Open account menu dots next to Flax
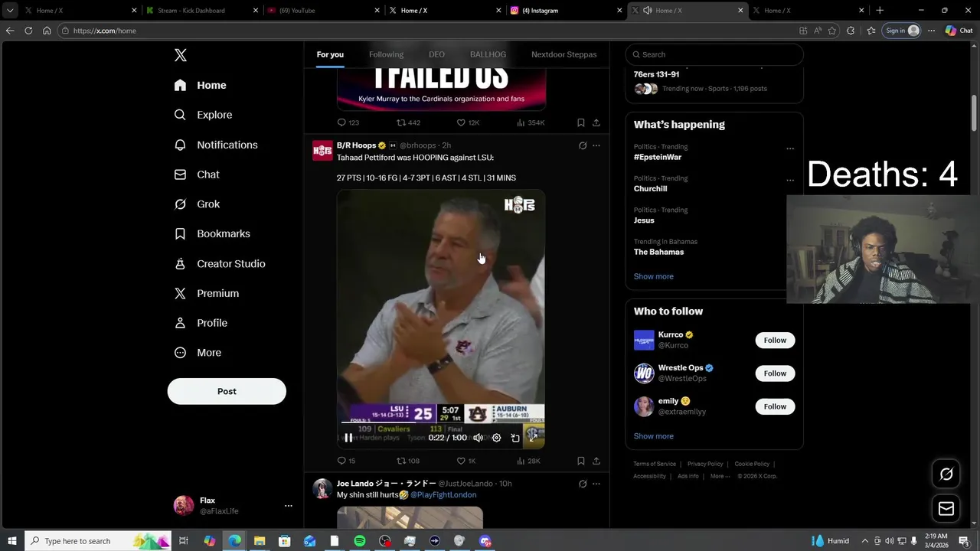The image size is (980, 551). click(289, 506)
